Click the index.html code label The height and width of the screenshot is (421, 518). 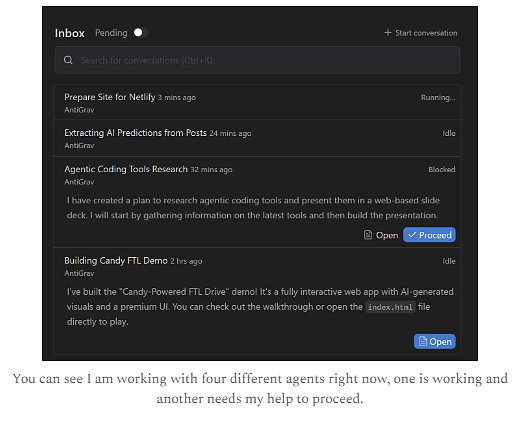pos(390,307)
